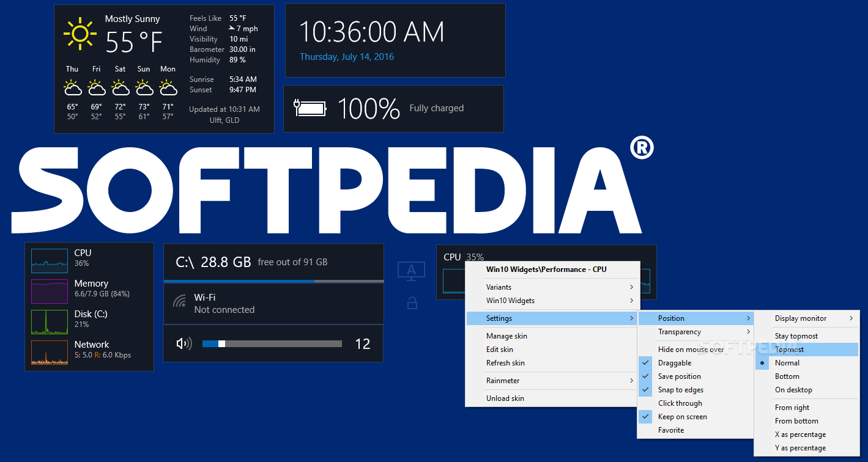The image size is (868, 462).
Task: Click the 10:36:00 AM clock
Action: point(371,32)
